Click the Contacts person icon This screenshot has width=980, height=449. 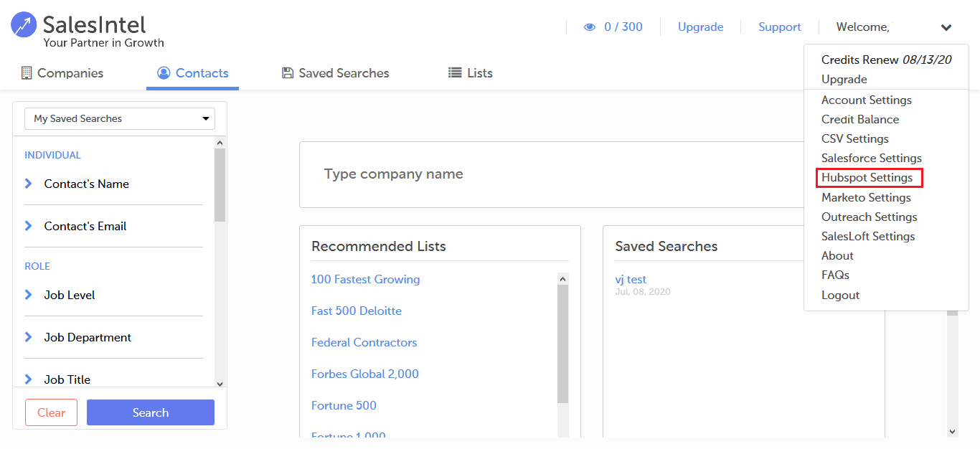(x=164, y=73)
